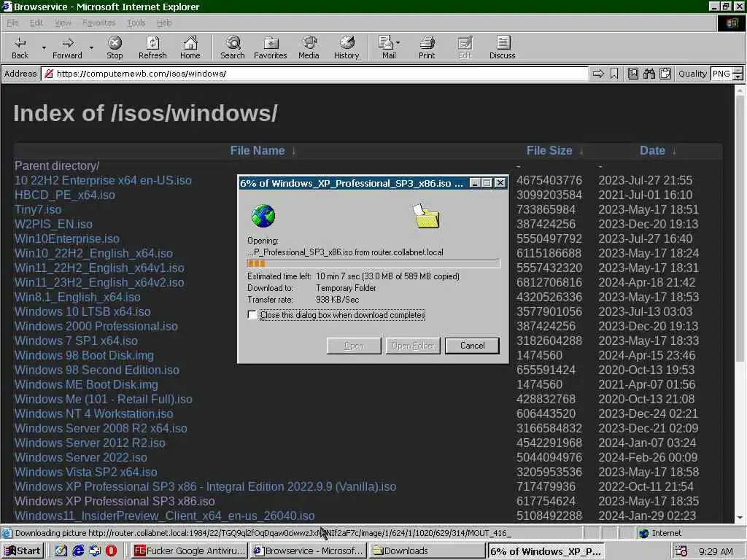Click the third quick launch icon
Image resolution: width=747 pixels, height=560 pixels.
click(x=95, y=551)
